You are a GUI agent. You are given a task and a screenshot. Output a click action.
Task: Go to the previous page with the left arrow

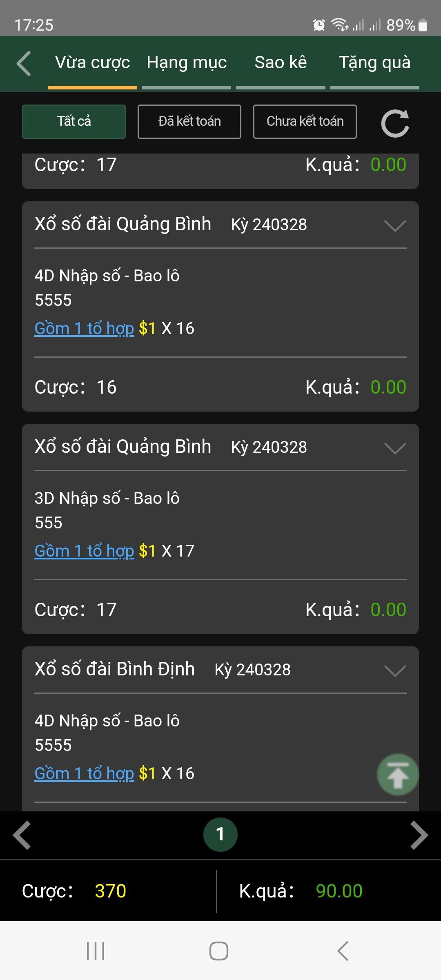click(22, 835)
